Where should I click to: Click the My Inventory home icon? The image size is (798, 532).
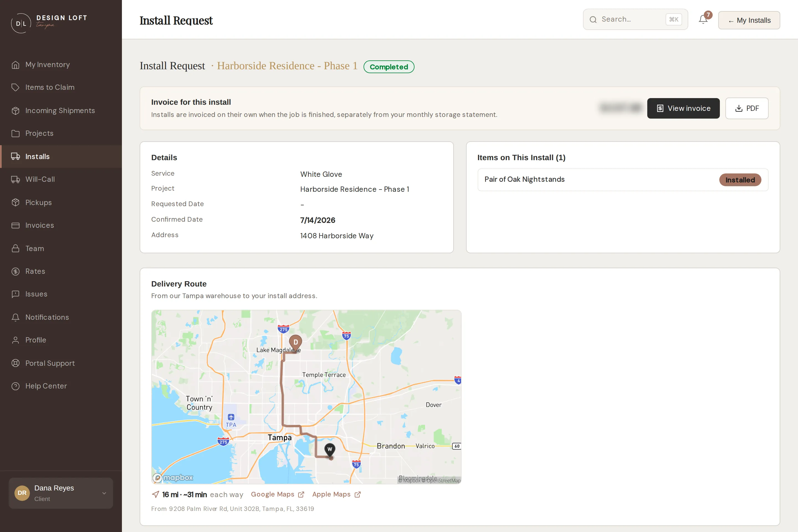coord(16,65)
